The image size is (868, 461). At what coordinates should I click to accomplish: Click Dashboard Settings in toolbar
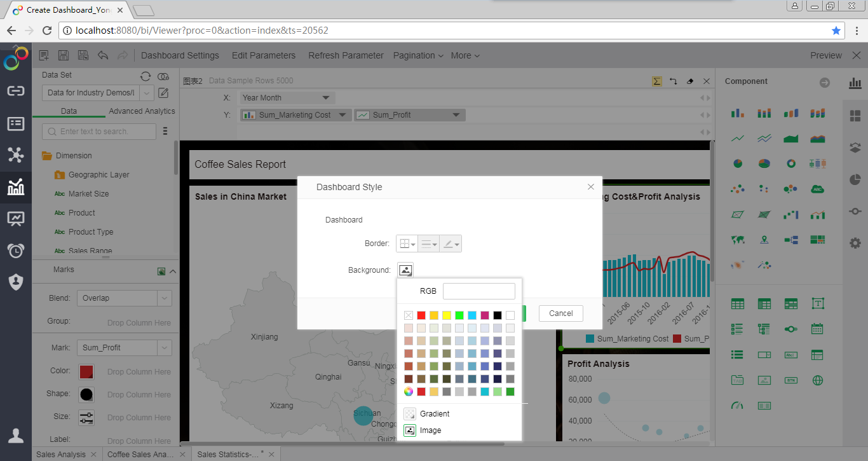(x=180, y=55)
